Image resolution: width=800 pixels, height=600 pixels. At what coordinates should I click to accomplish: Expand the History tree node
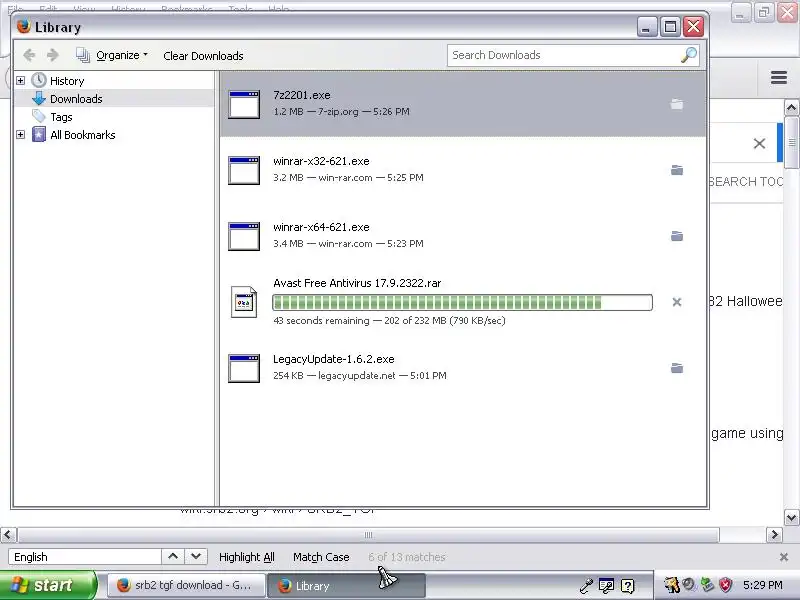(20, 81)
